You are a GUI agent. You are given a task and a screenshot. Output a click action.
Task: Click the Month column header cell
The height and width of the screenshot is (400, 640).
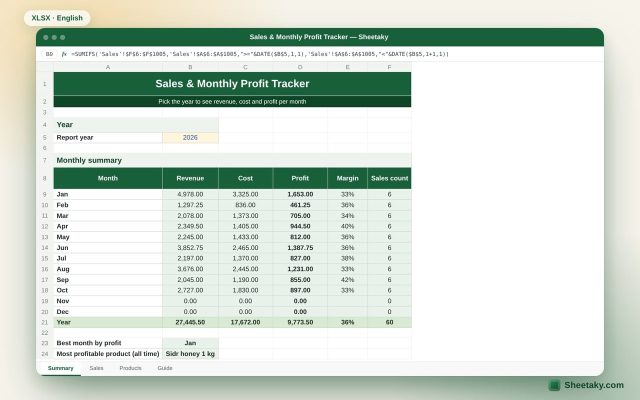point(108,178)
